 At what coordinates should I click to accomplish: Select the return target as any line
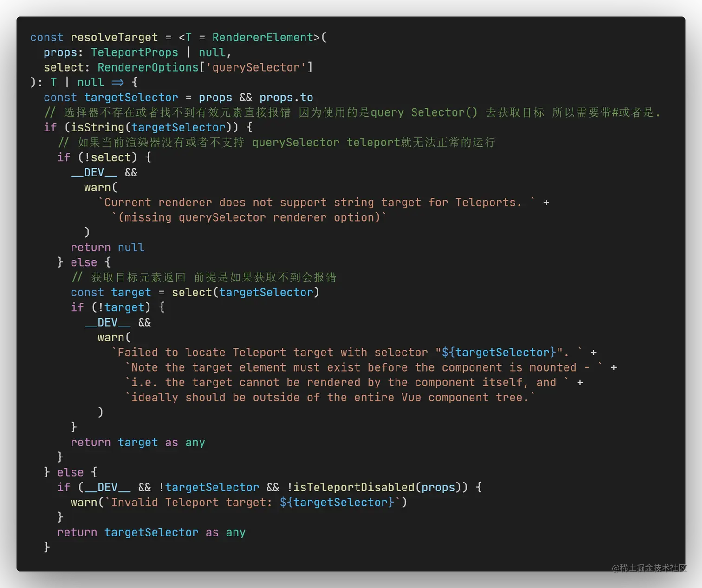click(x=137, y=442)
